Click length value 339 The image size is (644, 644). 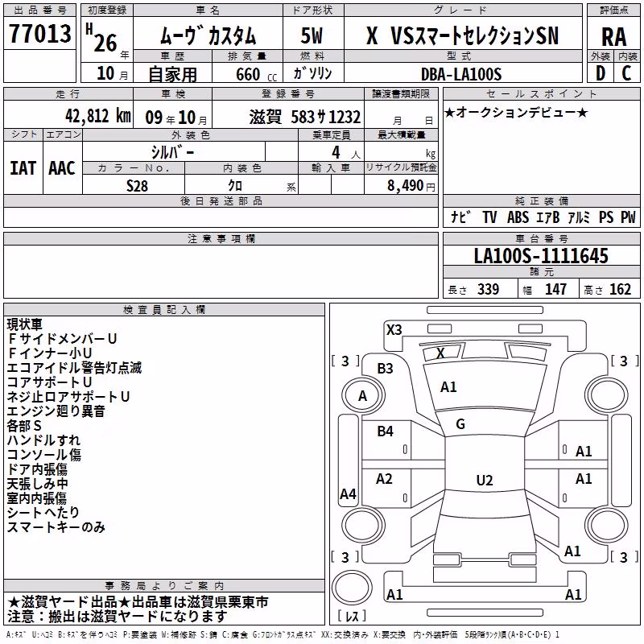click(x=489, y=289)
